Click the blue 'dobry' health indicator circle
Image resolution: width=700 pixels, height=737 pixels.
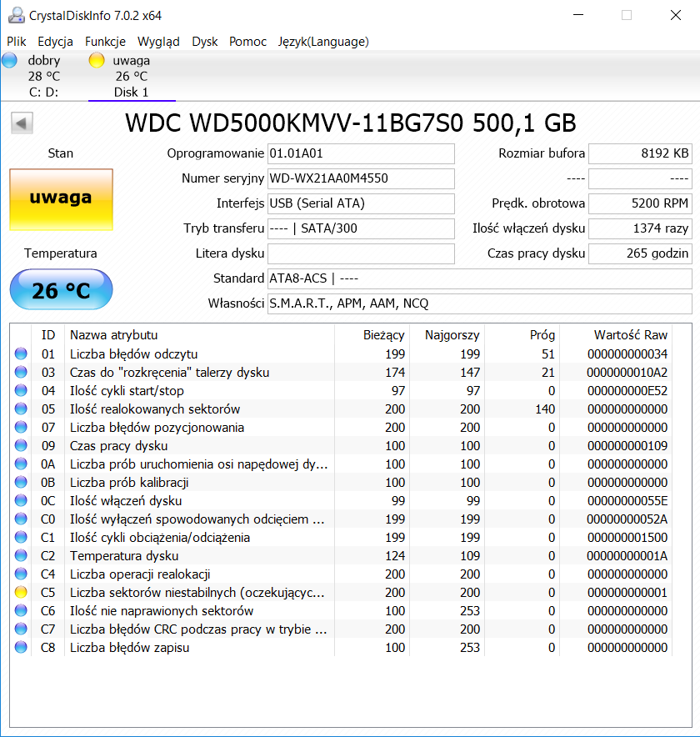point(9,59)
